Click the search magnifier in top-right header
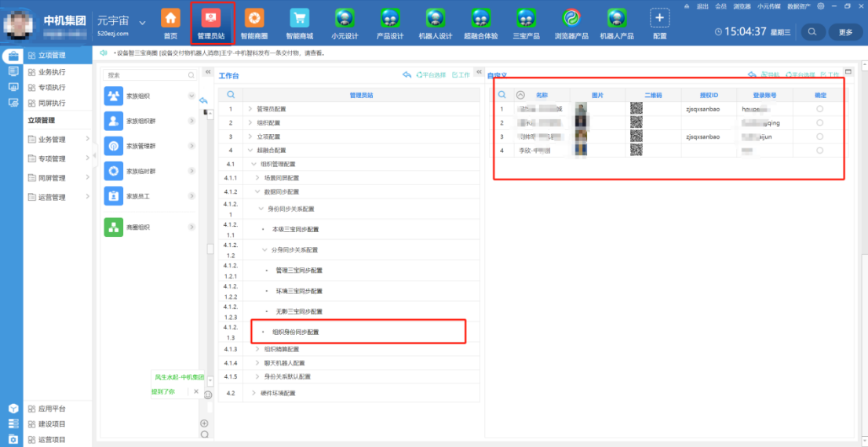This screenshot has height=447, width=868. (812, 32)
